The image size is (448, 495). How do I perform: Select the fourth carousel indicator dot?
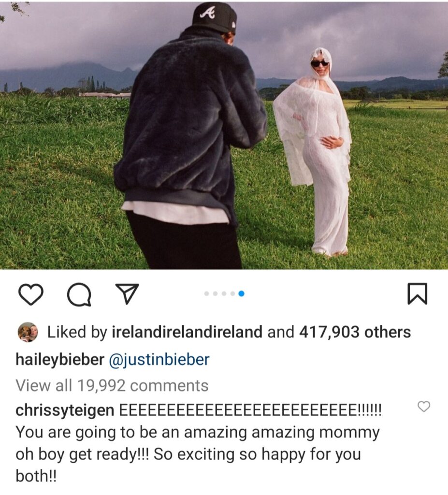coord(232,293)
